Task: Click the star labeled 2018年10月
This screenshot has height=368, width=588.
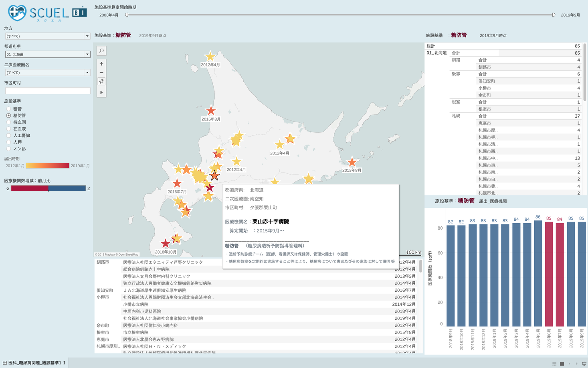Action: 166,243
